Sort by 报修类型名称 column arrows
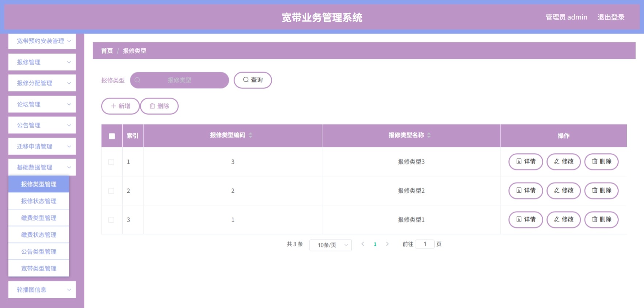This screenshot has height=308, width=644. click(x=429, y=135)
